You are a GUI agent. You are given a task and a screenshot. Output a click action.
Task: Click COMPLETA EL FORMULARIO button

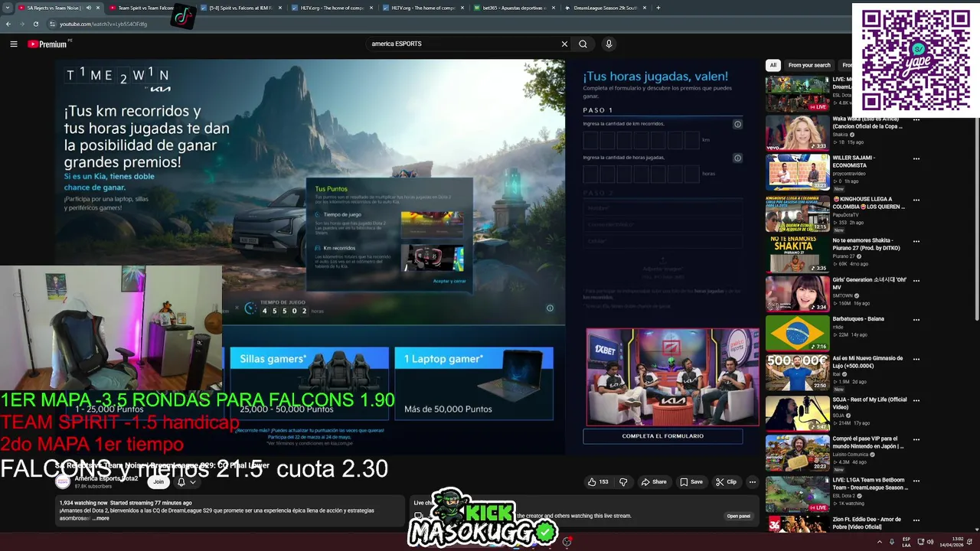[663, 436]
